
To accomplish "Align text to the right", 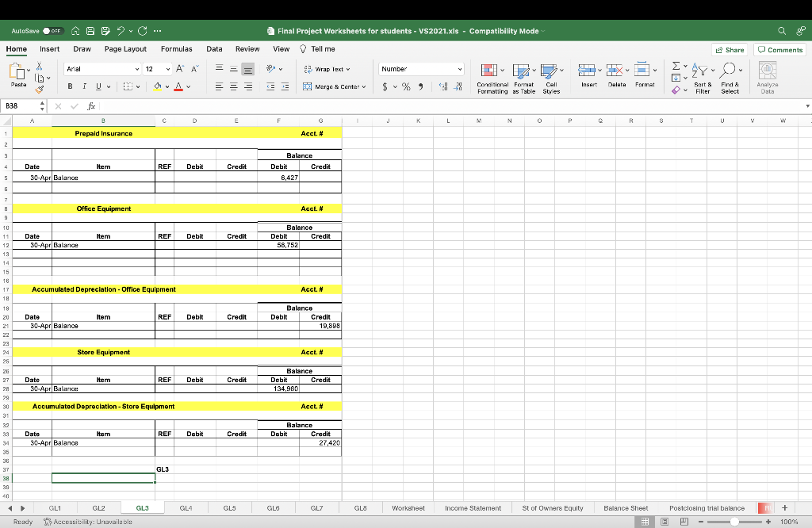I will [x=248, y=86].
